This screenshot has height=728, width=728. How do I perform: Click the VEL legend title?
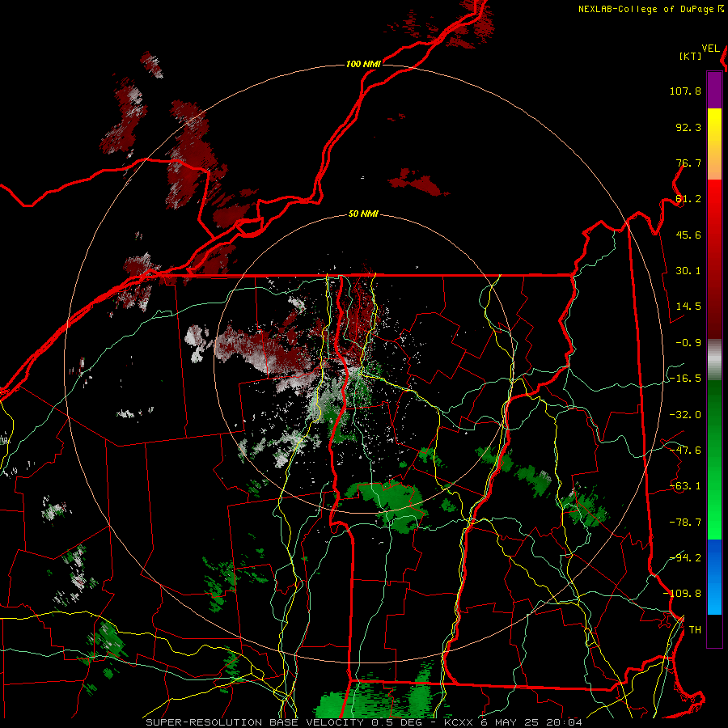point(711,49)
